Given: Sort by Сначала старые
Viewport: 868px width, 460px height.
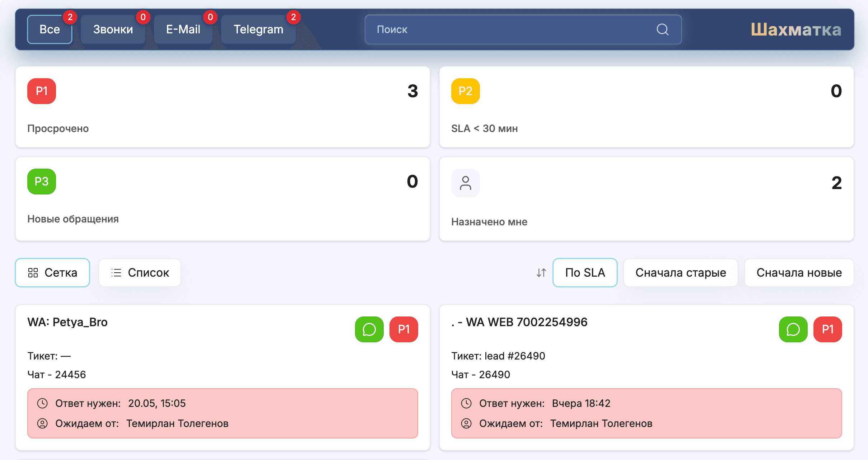Looking at the screenshot, I should pos(681,273).
